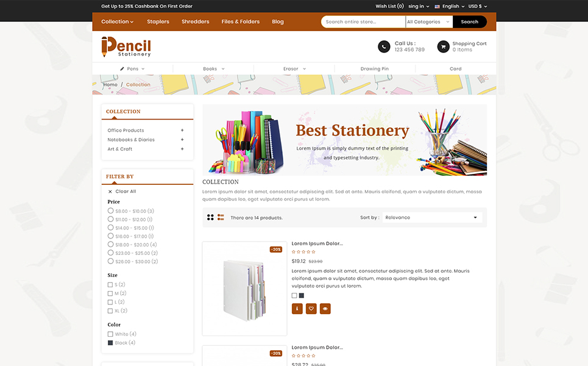The width and height of the screenshot is (588, 366).
Task: Select price range $14.00 - $15.00
Action: pyautogui.click(x=111, y=228)
